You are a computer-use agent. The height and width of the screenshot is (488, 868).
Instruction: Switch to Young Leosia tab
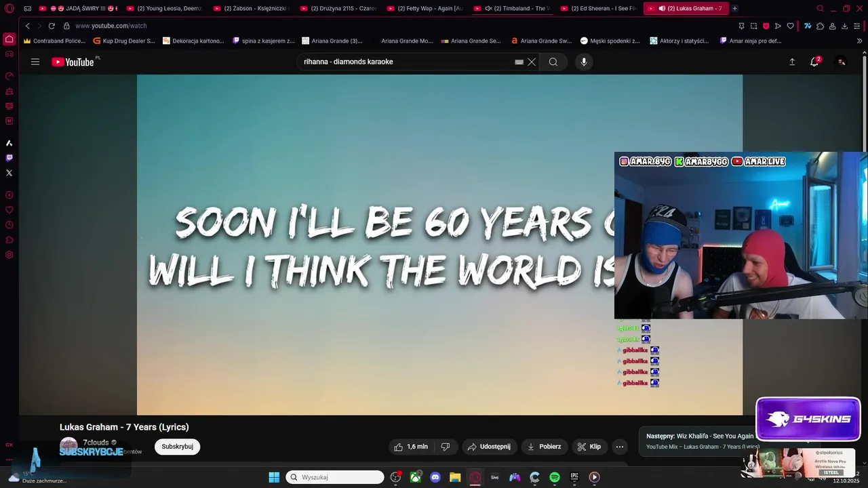165,8
